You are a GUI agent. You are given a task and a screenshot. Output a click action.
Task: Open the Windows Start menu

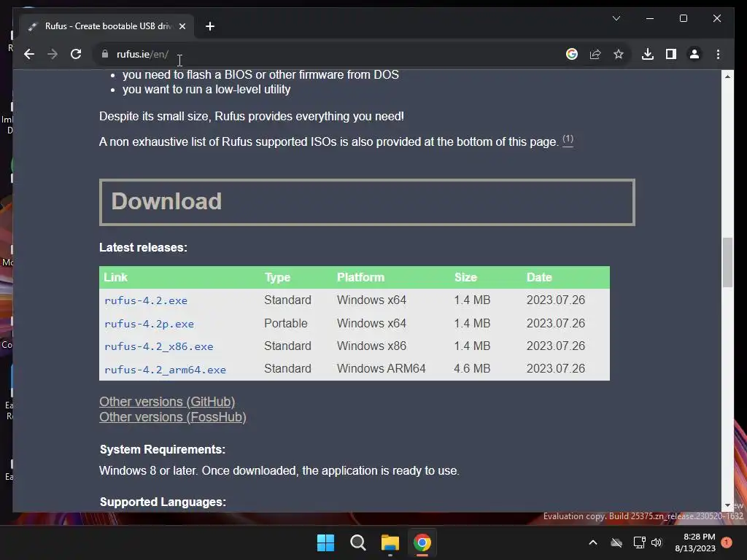click(x=325, y=542)
